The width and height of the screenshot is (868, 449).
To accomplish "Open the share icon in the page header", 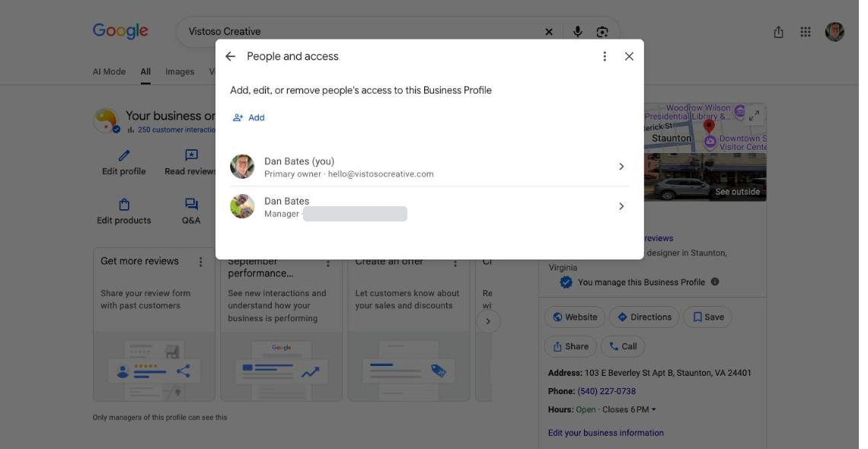I will (778, 32).
